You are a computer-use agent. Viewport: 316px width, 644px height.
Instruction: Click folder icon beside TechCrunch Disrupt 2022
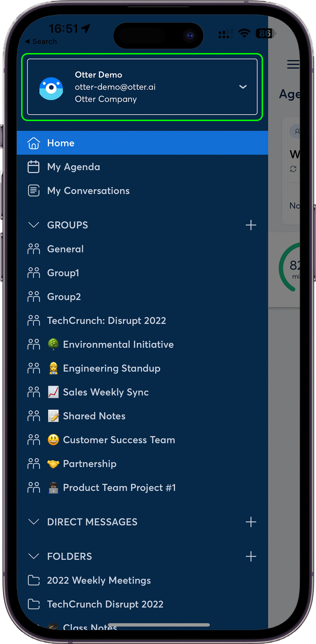(x=34, y=604)
